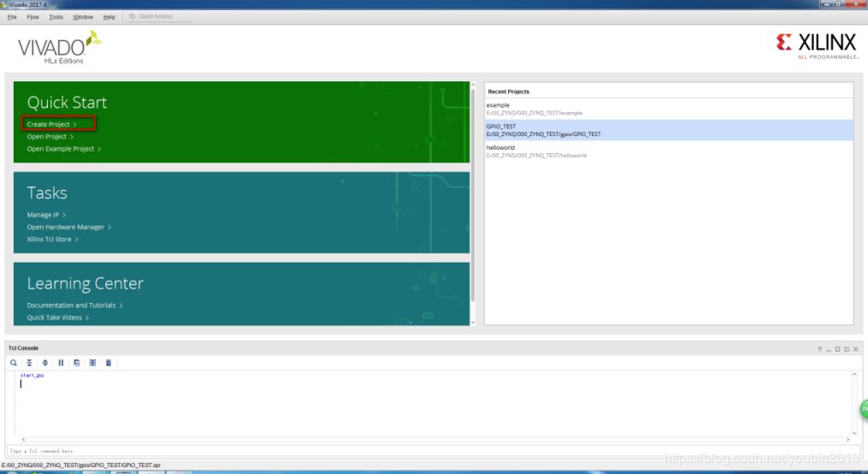Viewport: 868px width, 474px height.
Task: Click the round icon in Tcl Console toolbar
Action: click(44, 363)
